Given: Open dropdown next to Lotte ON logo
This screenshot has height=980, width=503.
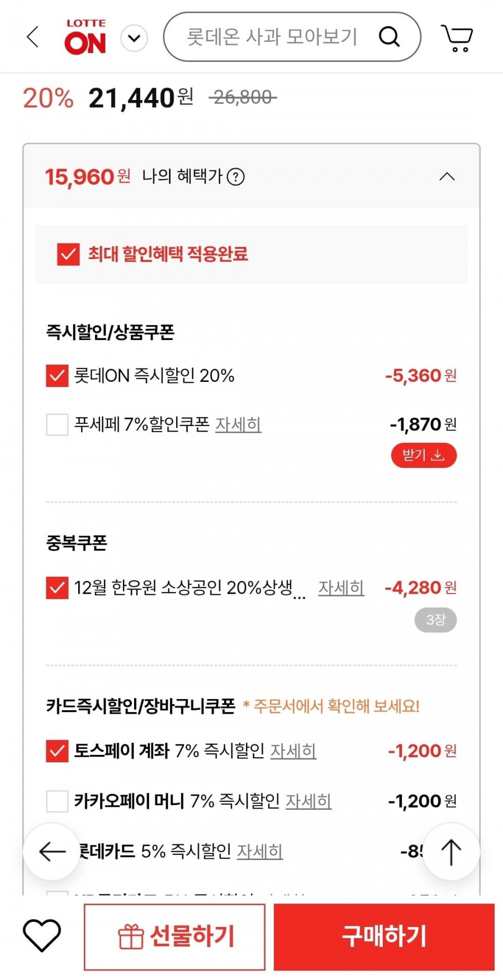Looking at the screenshot, I should (x=134, y=38).
